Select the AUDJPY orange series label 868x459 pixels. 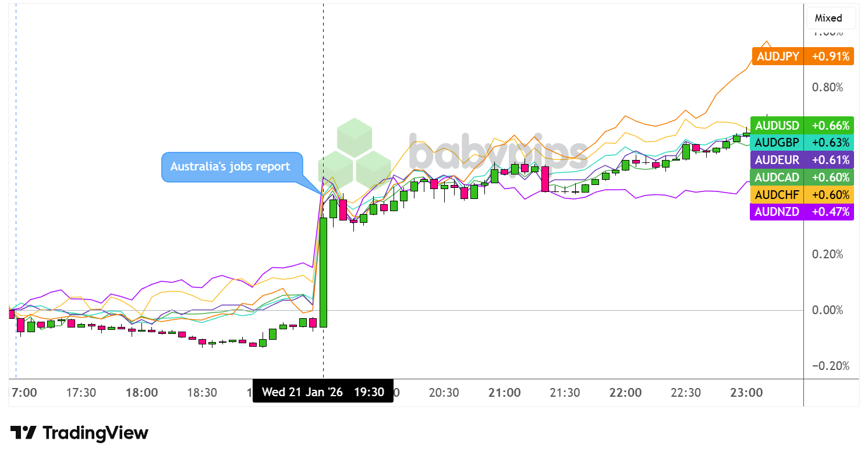777,56
